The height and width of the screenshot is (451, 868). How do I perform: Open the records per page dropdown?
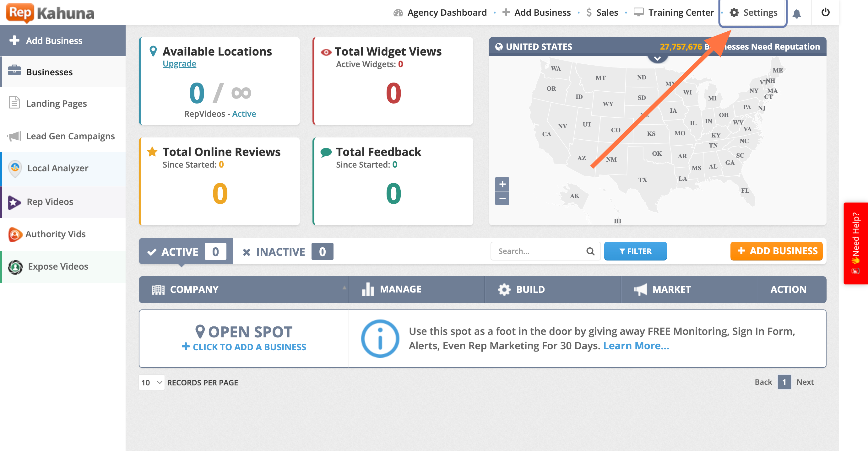[x=151, y=382]
